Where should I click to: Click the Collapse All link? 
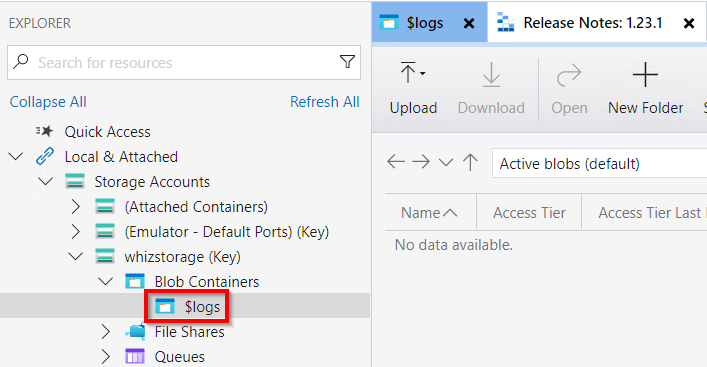(48, 102)
